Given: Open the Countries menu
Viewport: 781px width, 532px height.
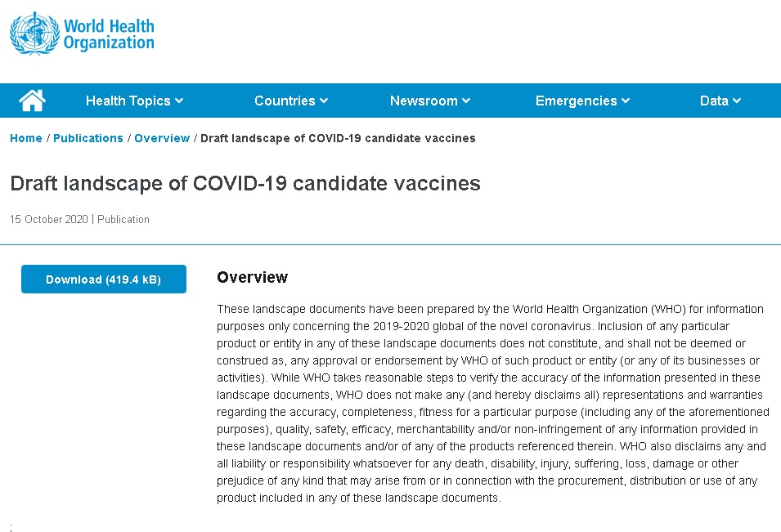Looking at the screenshot, I should (285, 101).
